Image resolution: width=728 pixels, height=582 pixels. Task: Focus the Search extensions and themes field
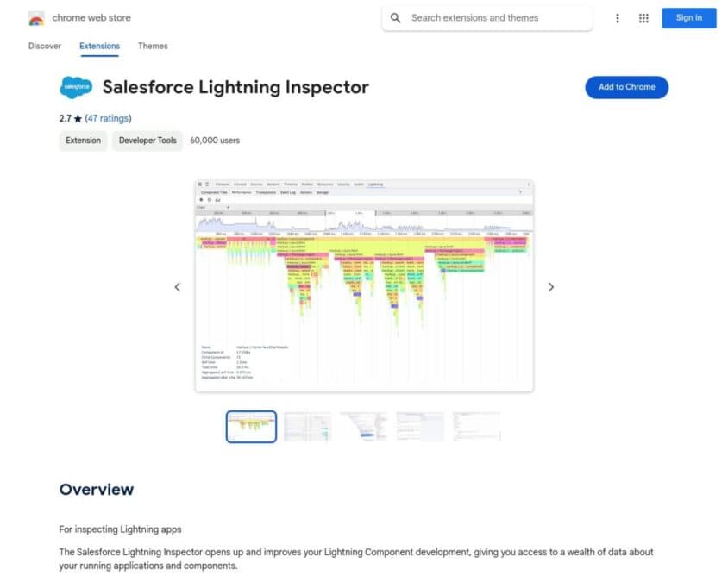(487, 18)
